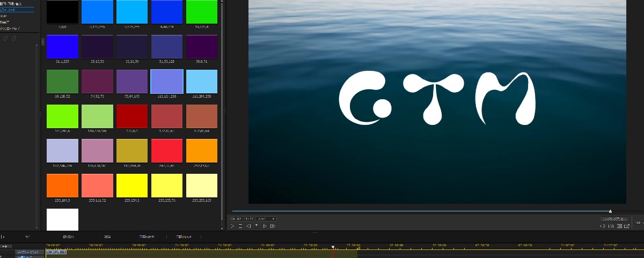Pick the deep orange 255,101,3 swatch
644x258 pixels.
click(62, 186)
